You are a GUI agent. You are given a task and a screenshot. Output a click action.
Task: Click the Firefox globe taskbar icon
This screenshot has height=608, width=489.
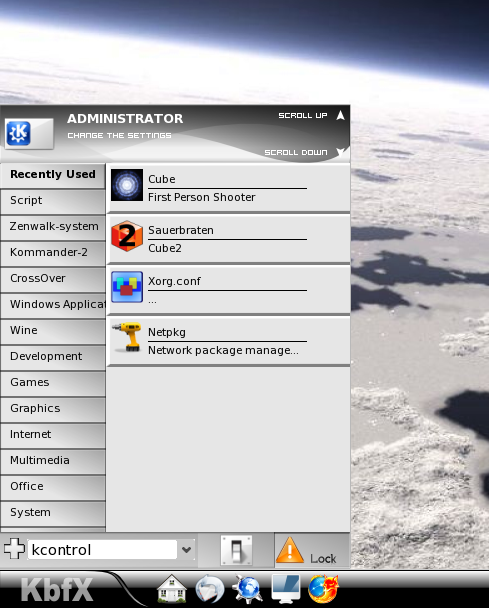click(x=323, y=589)
